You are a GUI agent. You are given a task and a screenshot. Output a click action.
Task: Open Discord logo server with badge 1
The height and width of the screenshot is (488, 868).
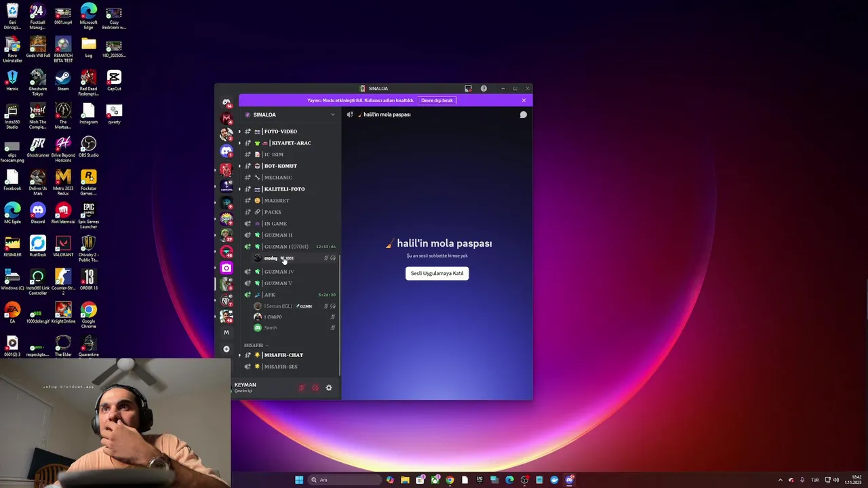click(226, 151)
